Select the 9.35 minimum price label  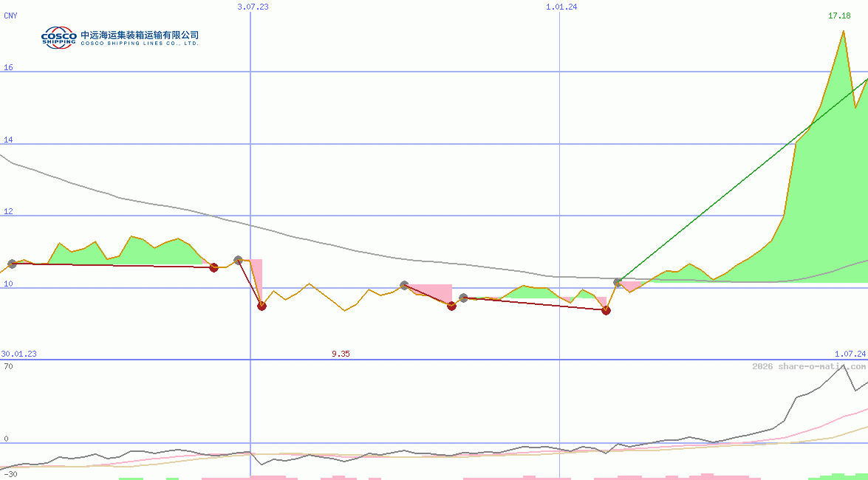pyautogui.click(x=341, y=354)
